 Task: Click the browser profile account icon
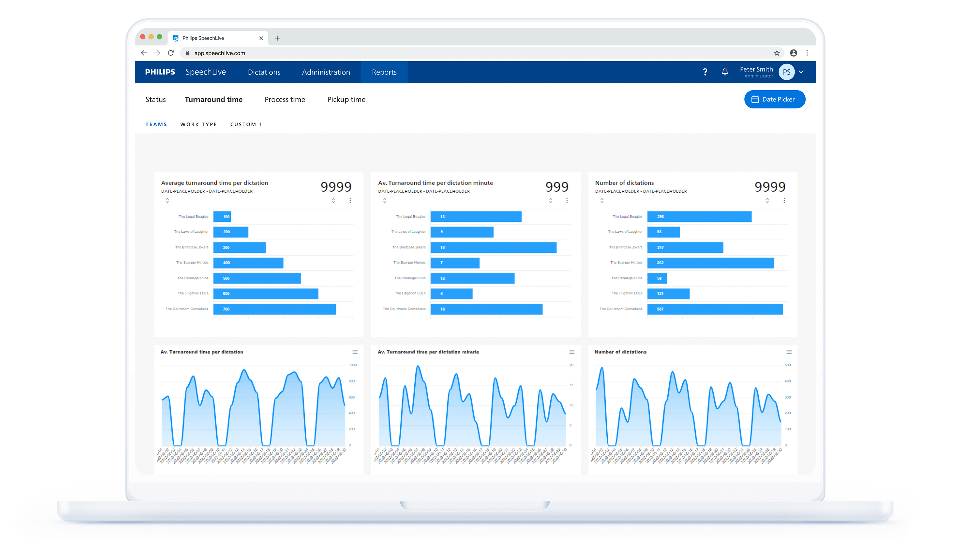click(793, 53)
